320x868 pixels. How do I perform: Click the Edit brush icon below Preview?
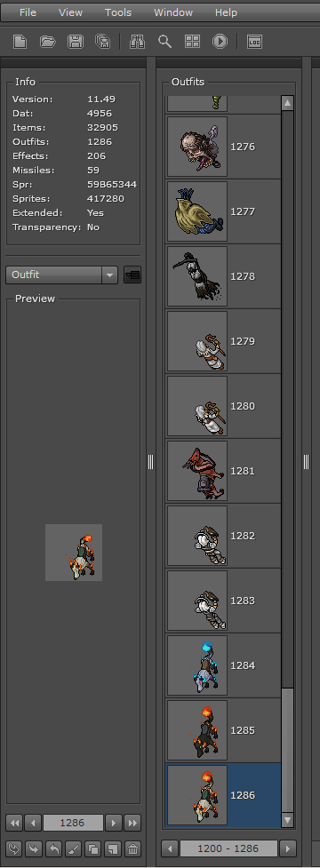point(73,848)
